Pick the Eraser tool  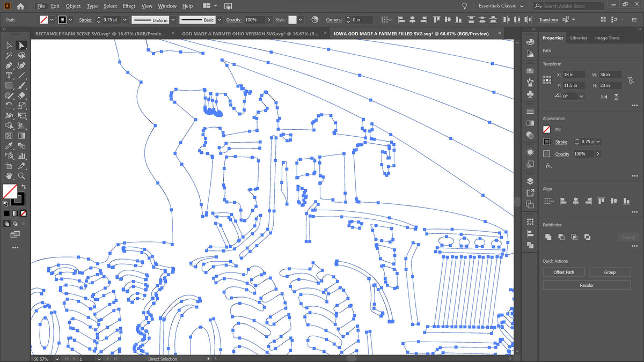point(21,95)
